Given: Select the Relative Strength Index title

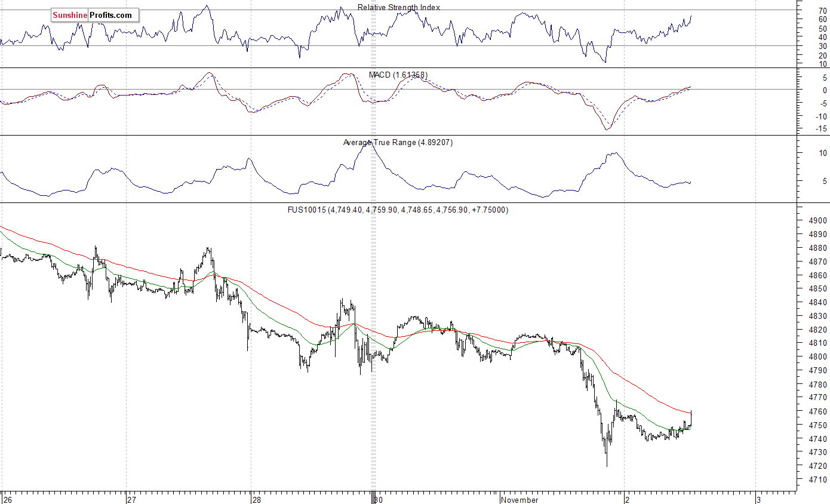Looking at the screenshot, I should [x=399, y=7].
